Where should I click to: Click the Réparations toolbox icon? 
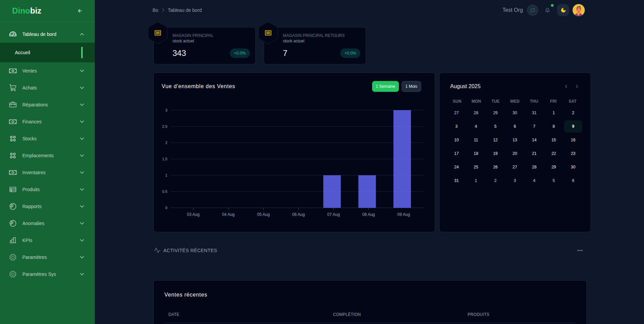pyautogui.click(x=13, y=104)
